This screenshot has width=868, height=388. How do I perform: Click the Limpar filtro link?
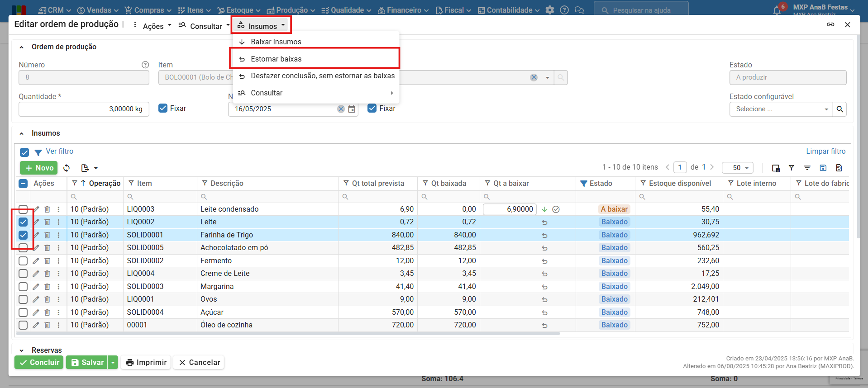pos(825,151)
